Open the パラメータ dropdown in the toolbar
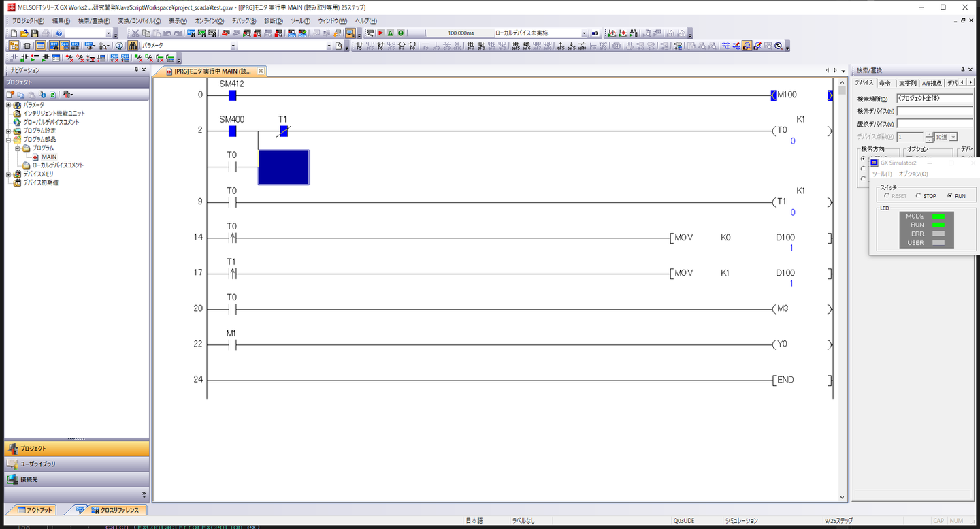 click(233, 46)
